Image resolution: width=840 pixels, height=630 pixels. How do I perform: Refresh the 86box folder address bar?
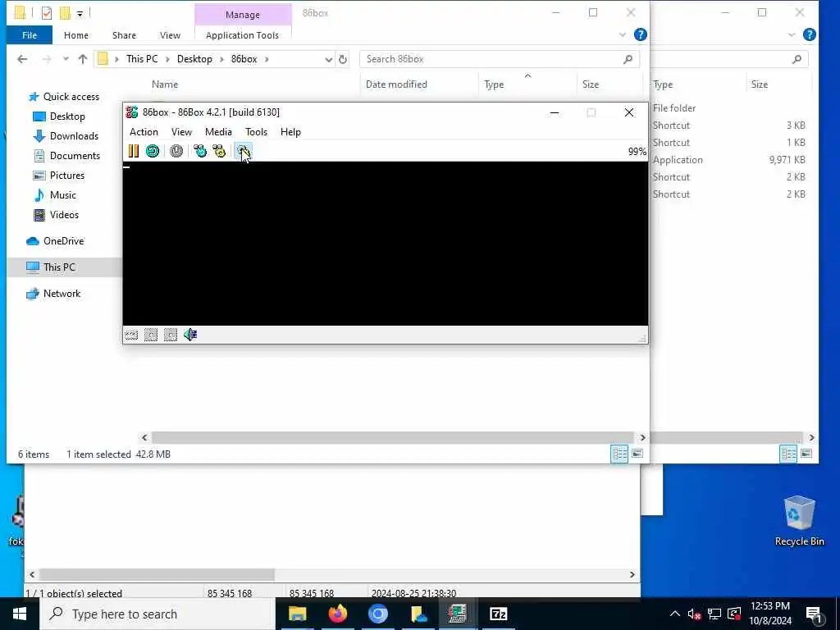coord(343,59)
